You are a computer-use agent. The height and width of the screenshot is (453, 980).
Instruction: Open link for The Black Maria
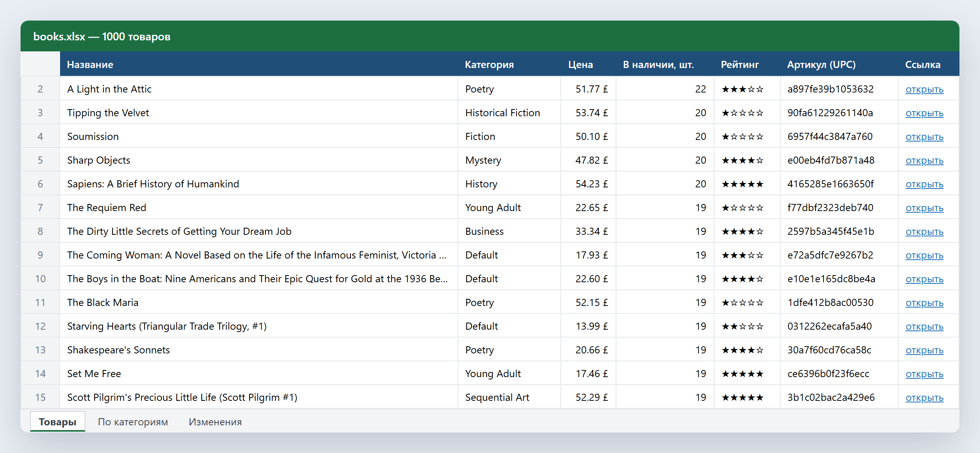tap(924, 303)
